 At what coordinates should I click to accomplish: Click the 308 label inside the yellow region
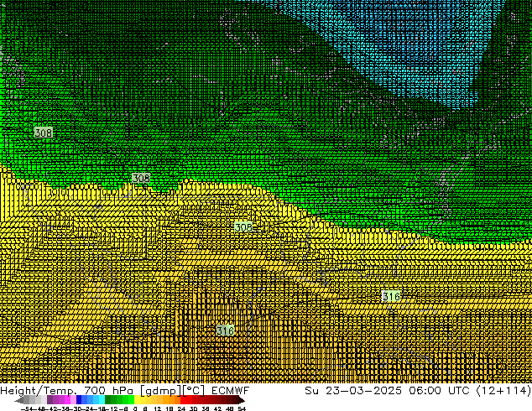click(x=243, y=226)
